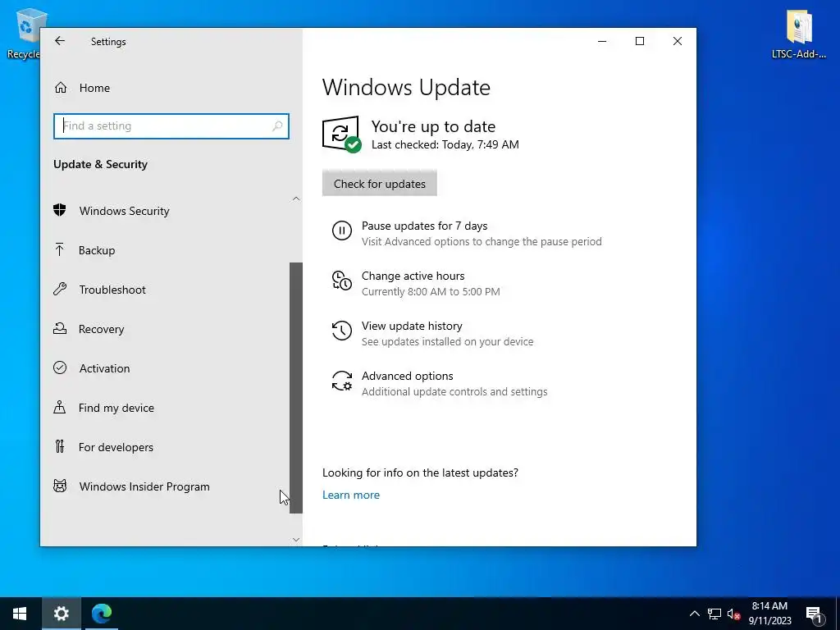
Task: Click "See updates installed on your device" text
Action: pos(447,342)
